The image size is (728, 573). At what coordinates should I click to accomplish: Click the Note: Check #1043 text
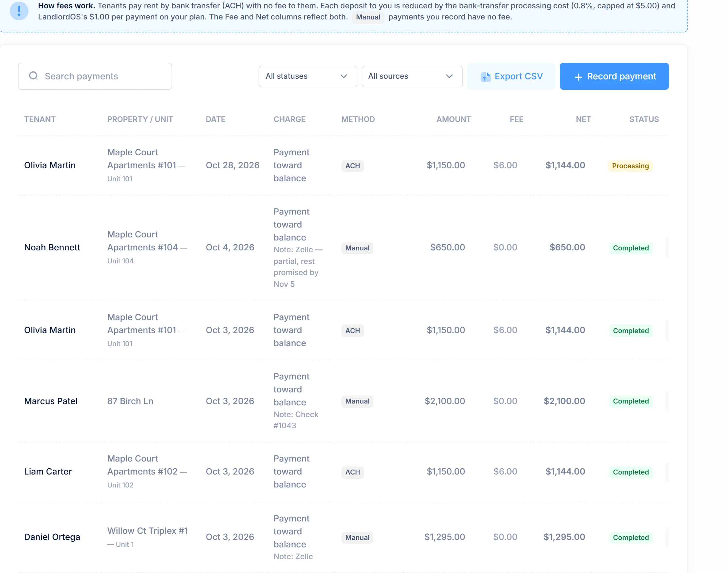[x=296, y=420]
